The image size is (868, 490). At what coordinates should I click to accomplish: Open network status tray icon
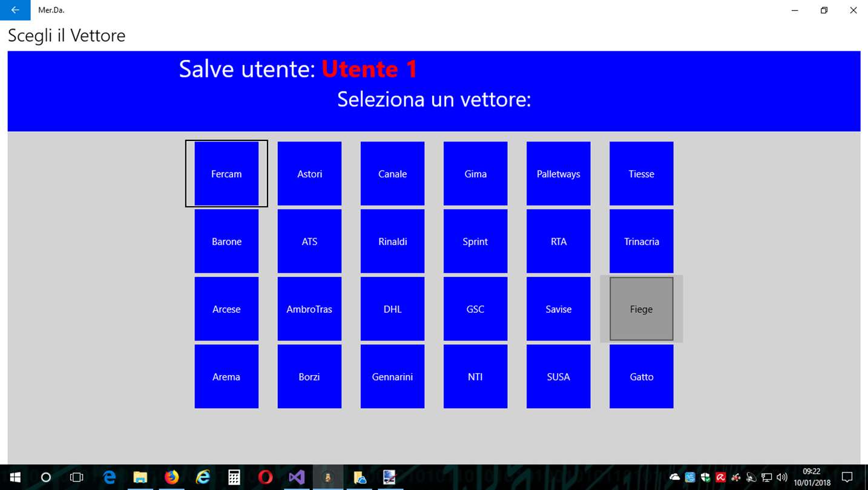[766, 477]
